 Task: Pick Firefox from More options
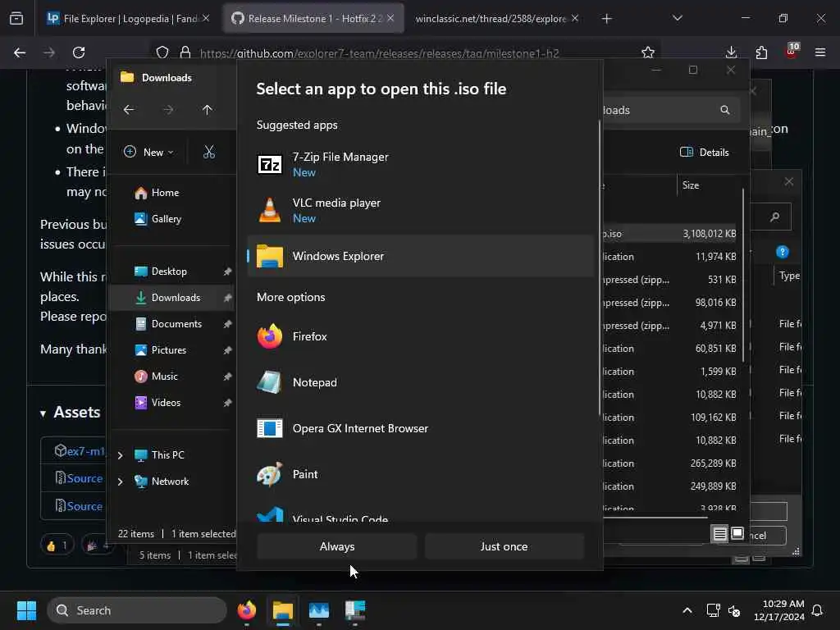point(421,336)
